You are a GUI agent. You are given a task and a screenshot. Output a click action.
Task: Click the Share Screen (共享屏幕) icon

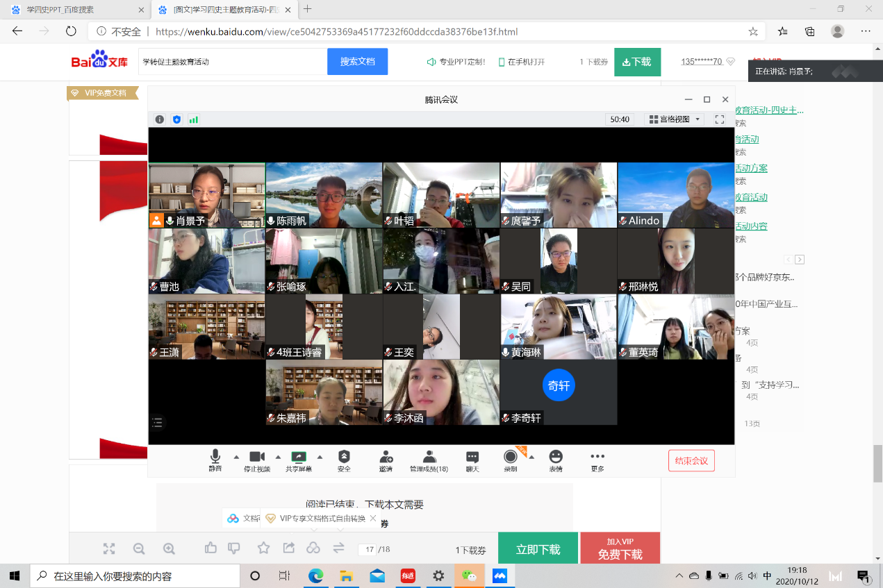299,457
